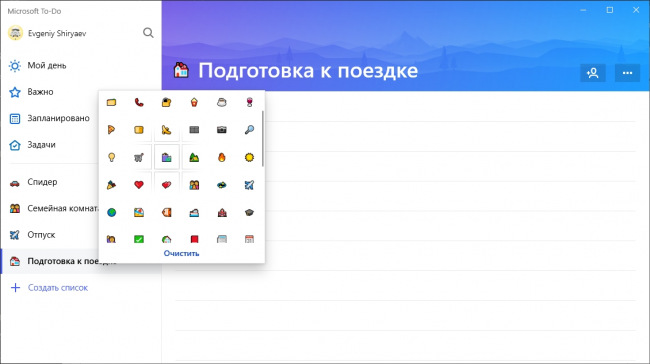The width and height of the screenshot is (650, 364).
Task: Pick the banana emoji
Action: (x=166, y=130)
